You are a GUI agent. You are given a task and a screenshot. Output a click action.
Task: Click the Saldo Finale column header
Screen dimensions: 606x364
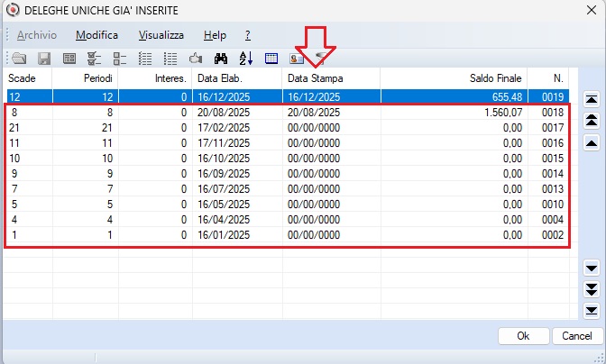tap(454, 78)
